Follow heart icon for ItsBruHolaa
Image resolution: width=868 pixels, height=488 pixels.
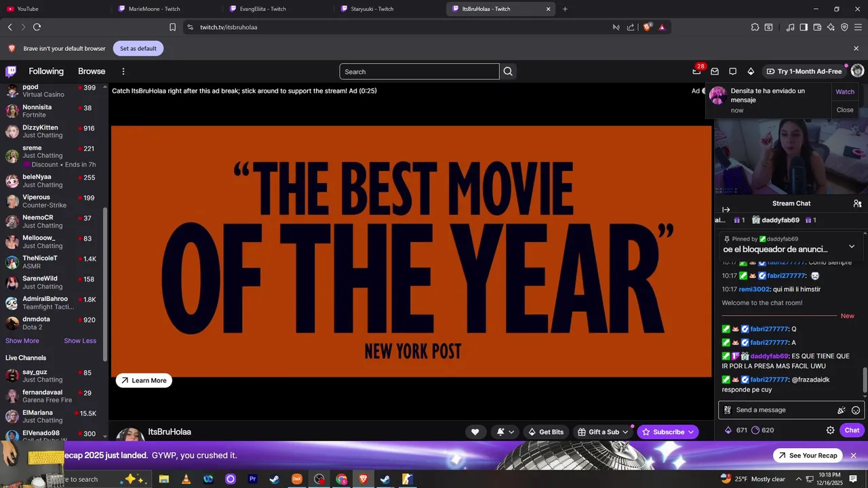point(475,432)
